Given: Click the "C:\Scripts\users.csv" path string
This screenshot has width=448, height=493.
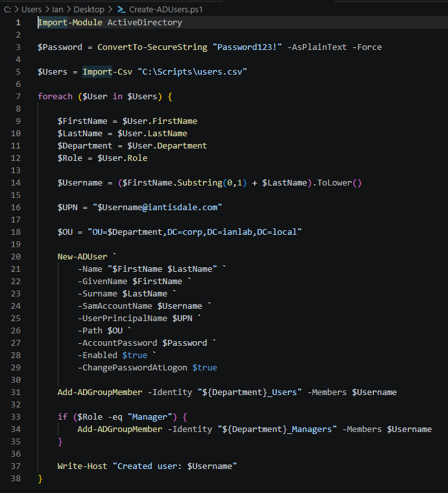Looking at the screenshot, I should tap(193, 72).
